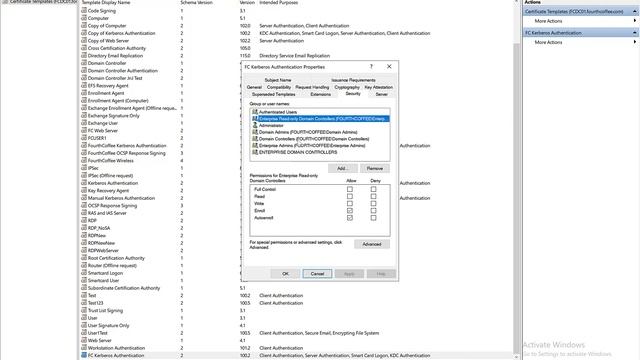Image resolution: width=640 pixels, height=360 pixels.
Task: Click the Enterprise Admins group icon
Action: coord(255,145)
